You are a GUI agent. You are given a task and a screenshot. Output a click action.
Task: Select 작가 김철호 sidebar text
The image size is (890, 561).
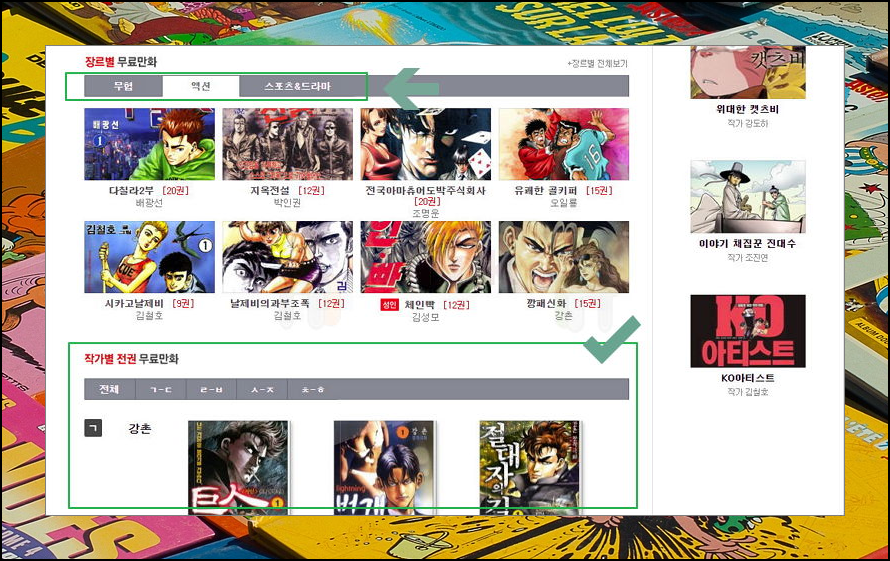coord(748,392)
